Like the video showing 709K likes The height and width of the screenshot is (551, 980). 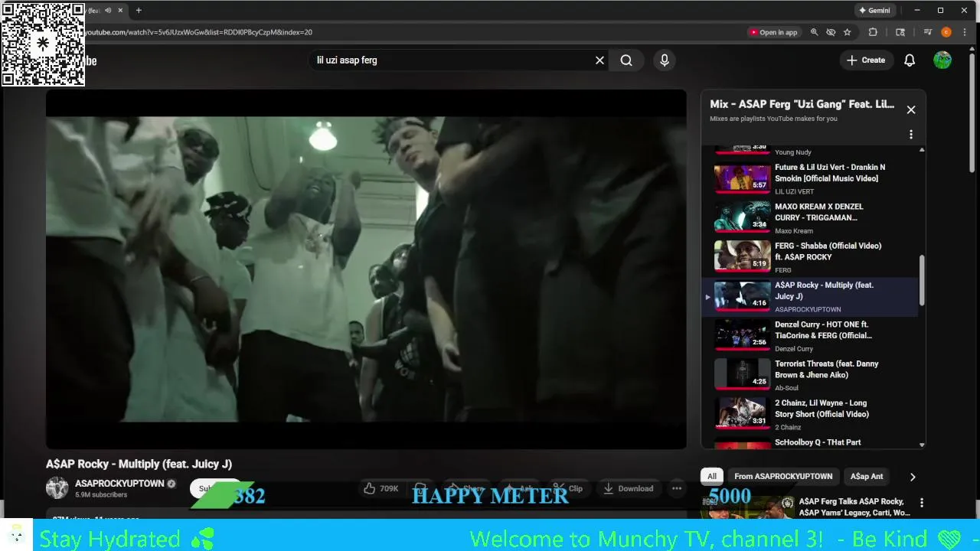pyautogui.click(x=381, y=488)
